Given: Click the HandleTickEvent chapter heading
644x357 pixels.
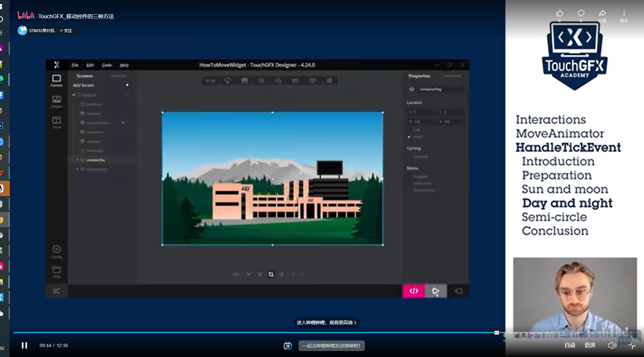Looking at the screenshot, I should 568,147.
